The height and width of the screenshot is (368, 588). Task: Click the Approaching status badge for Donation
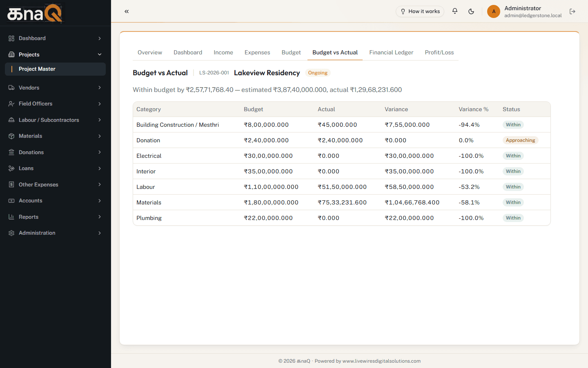[x=520, y=140]
